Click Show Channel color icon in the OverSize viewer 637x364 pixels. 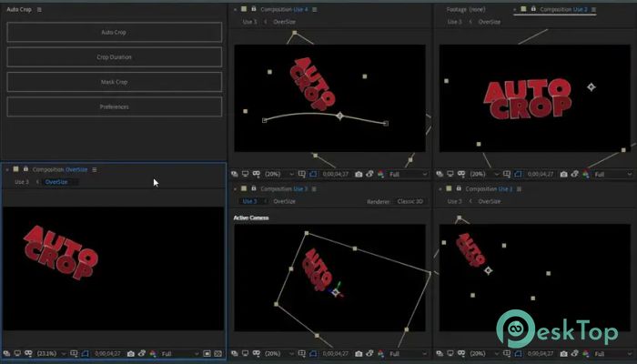click(x=153, y=354)
